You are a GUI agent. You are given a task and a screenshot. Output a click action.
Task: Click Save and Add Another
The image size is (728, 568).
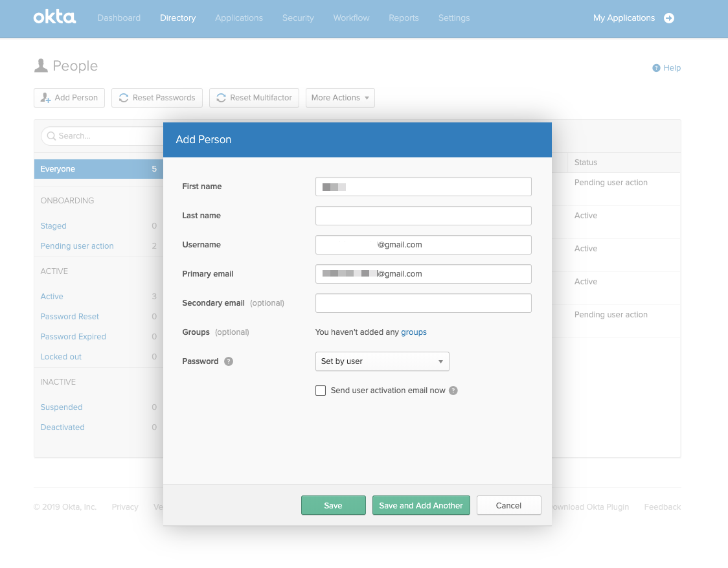coord(421,505)
